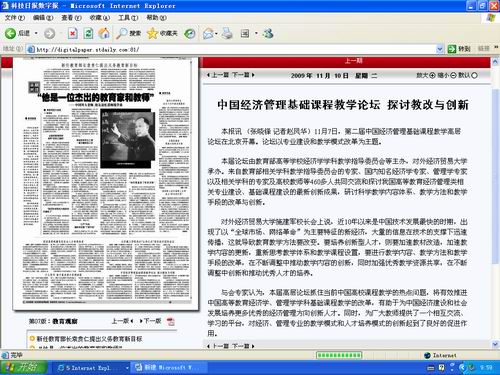Click the Media/History round green icon
Viewport: 500px width, 375px height.
coord(190,33)
